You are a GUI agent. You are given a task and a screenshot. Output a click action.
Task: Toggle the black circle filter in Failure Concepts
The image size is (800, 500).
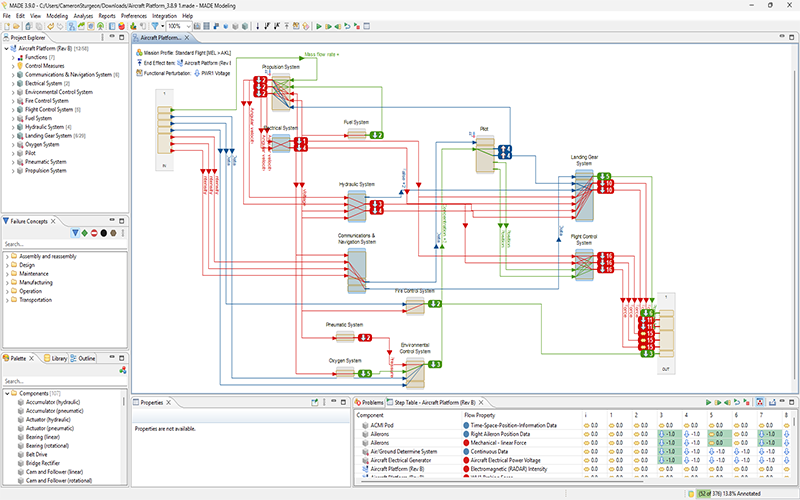pyautogui.click(x=104, y=233)
